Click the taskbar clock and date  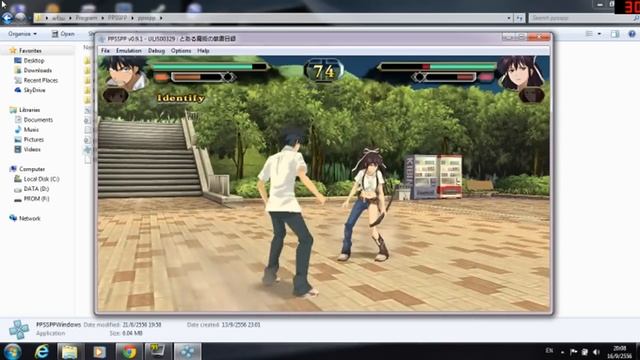[x=619, y=352]
